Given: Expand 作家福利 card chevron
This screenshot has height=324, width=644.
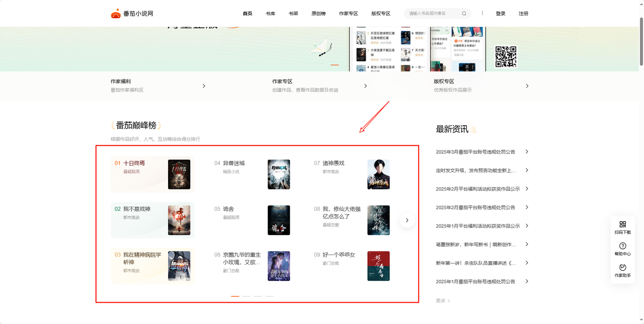Looking at the screenshot, I should click(x=204, y=86).
